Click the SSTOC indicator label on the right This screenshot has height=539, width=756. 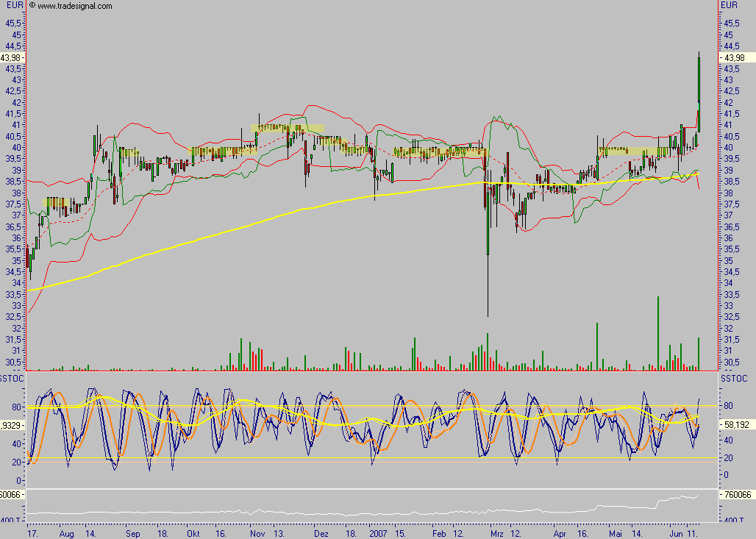click(x=734, y=378)
